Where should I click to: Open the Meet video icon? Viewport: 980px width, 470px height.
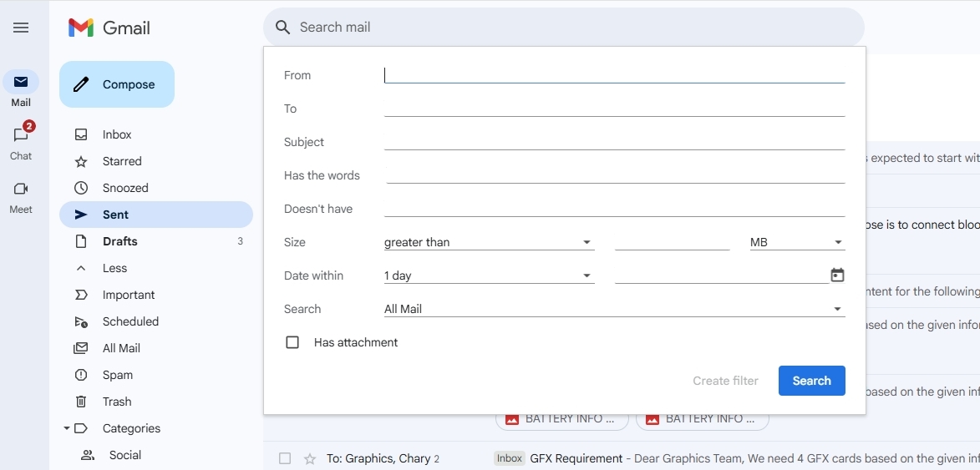[21, 189]
